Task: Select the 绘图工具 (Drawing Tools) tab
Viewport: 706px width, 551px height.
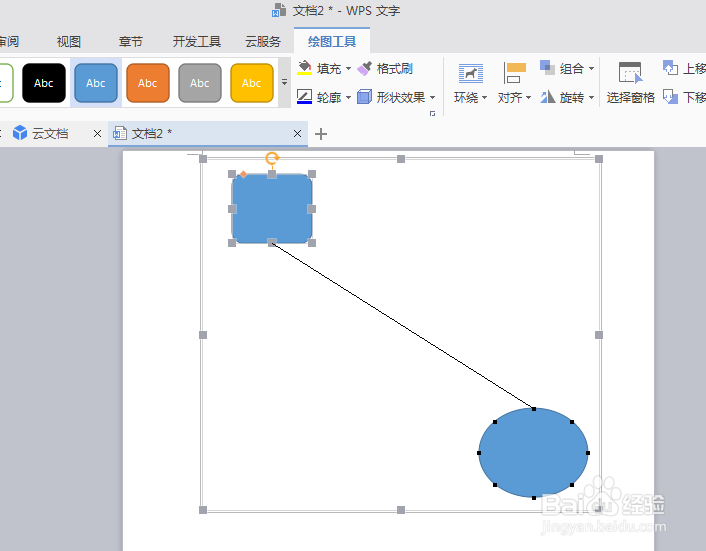Action: pyautogui.click(x=332, y=42)
